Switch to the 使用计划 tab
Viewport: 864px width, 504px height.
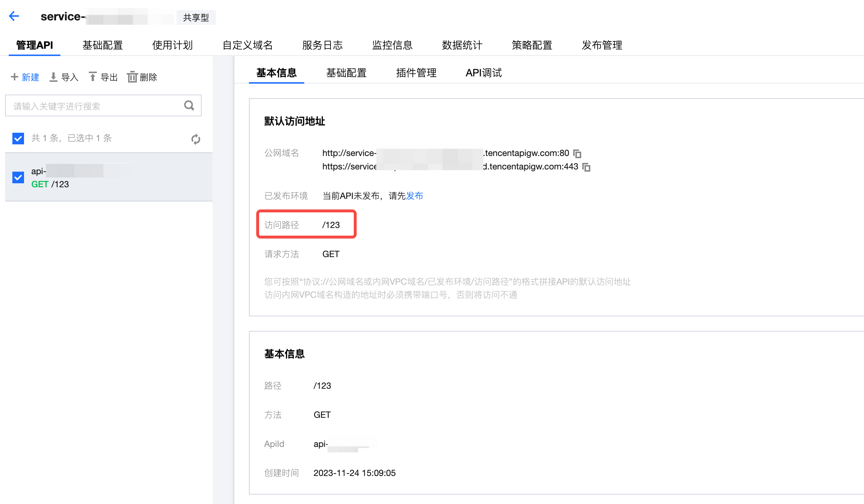(172, 45)
